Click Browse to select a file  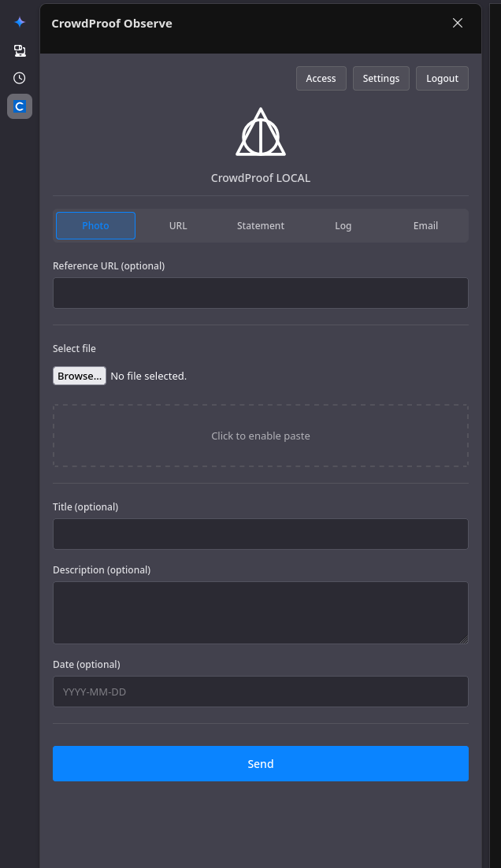click(79, 377)
